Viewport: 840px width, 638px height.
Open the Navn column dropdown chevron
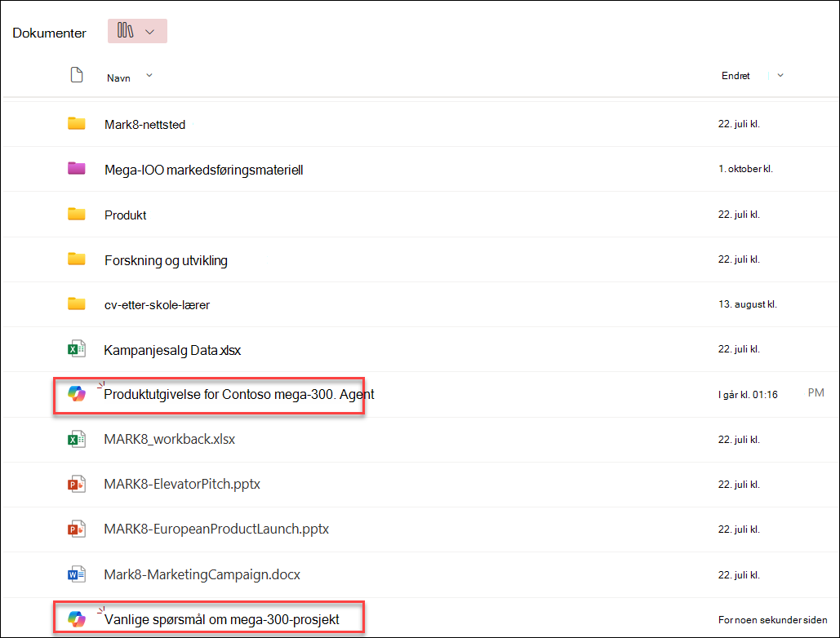[x=149, y=76]
